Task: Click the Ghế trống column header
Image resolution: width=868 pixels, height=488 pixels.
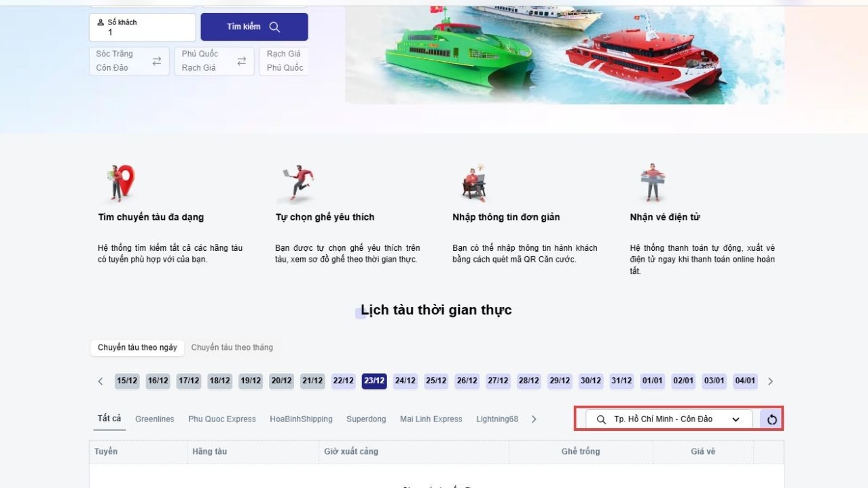Action: point(581,451)
